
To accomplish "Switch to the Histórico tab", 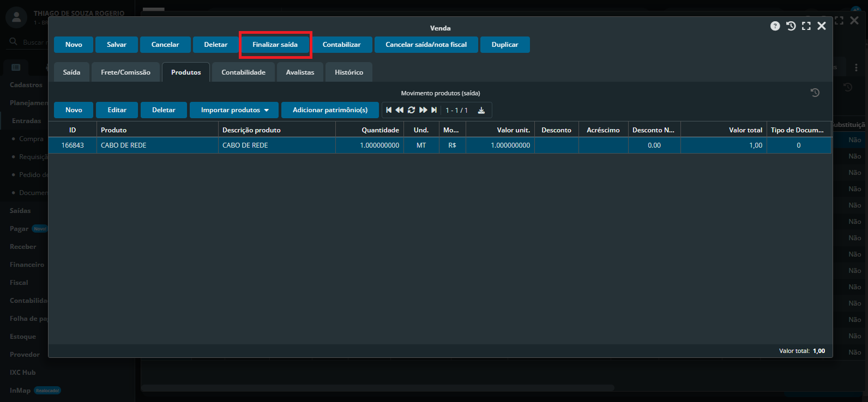I will pos(348,72).
